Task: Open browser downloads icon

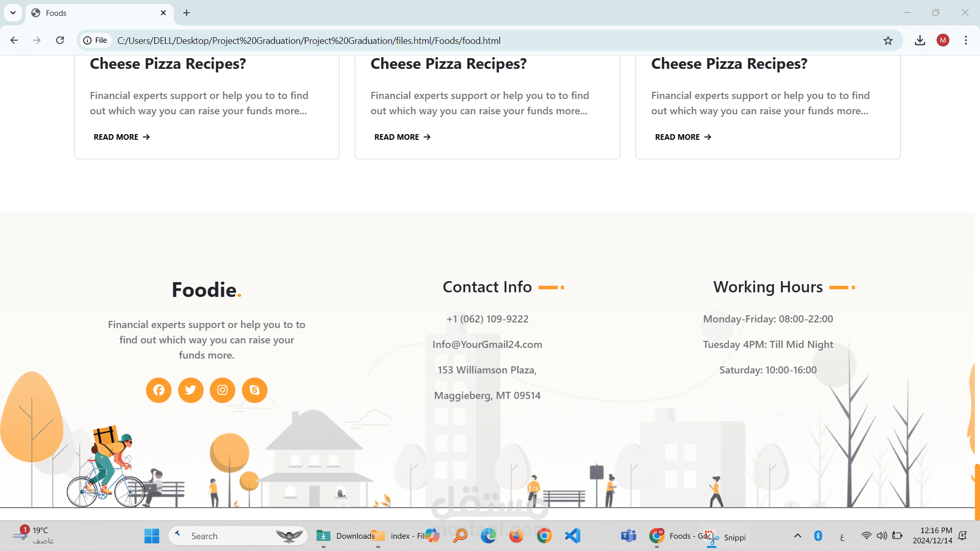Action: tap(920, 40)
